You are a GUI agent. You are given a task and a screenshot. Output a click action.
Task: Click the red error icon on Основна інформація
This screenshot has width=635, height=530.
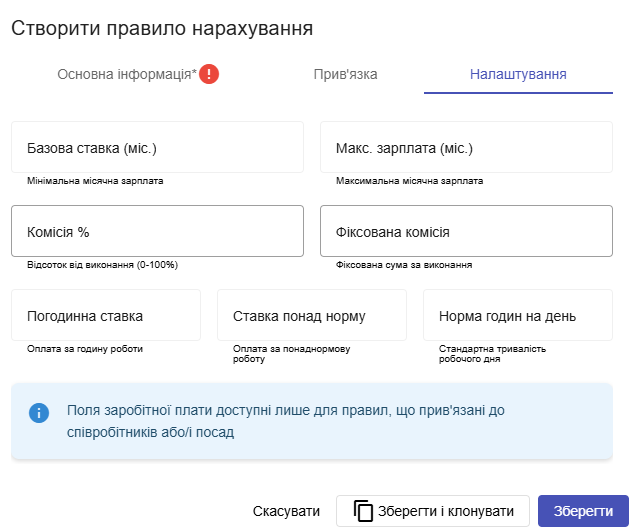[x=209, y=74]
